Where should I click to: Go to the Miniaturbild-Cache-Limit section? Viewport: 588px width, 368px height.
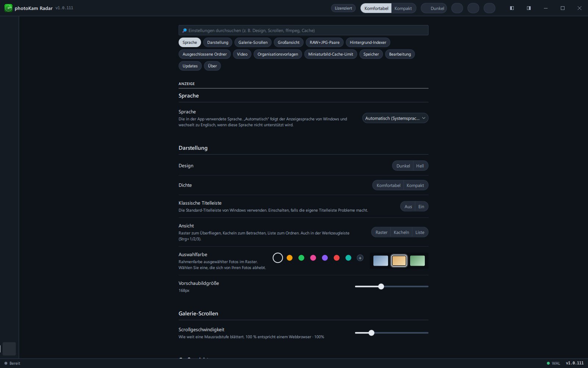click(330, 54)
